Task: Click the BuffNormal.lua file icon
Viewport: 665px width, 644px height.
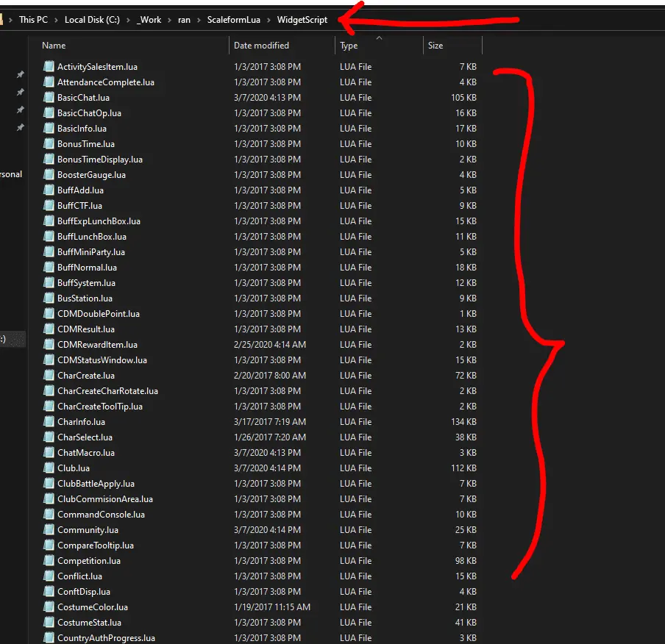Action: click(x=49, y=268)
